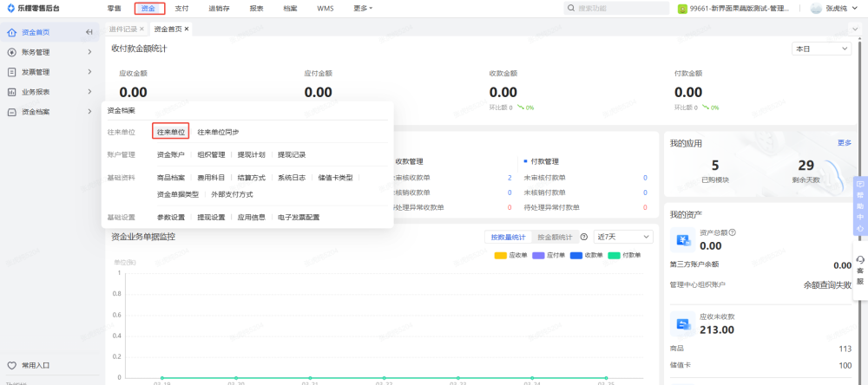
Task: Click the 更多 link in 我的应用
Action: coord(844,143)
